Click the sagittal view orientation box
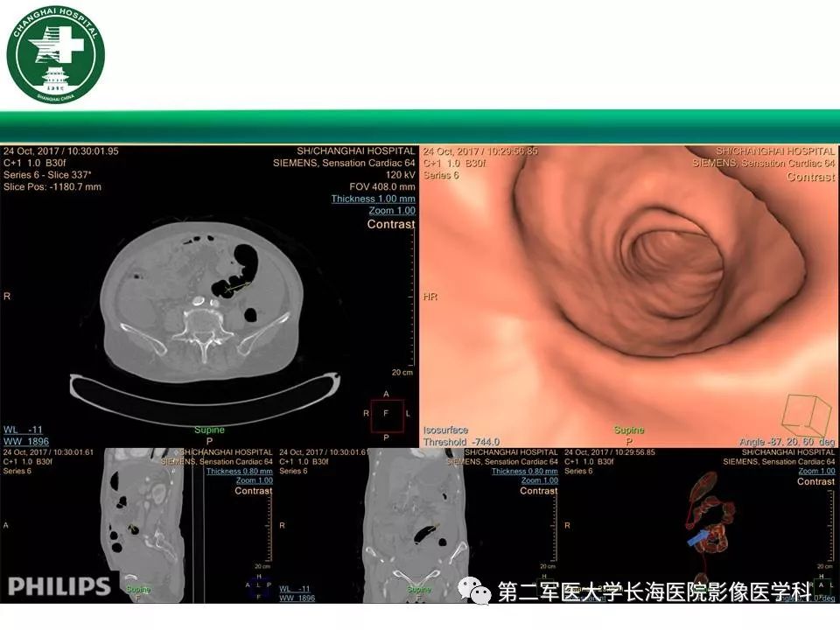 pos(259,588)
